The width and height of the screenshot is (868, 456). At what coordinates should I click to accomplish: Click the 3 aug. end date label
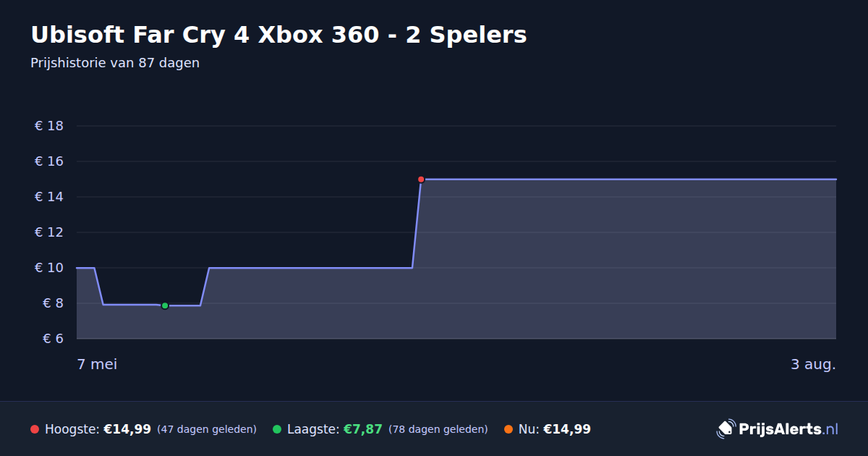[x=813, y=364]
